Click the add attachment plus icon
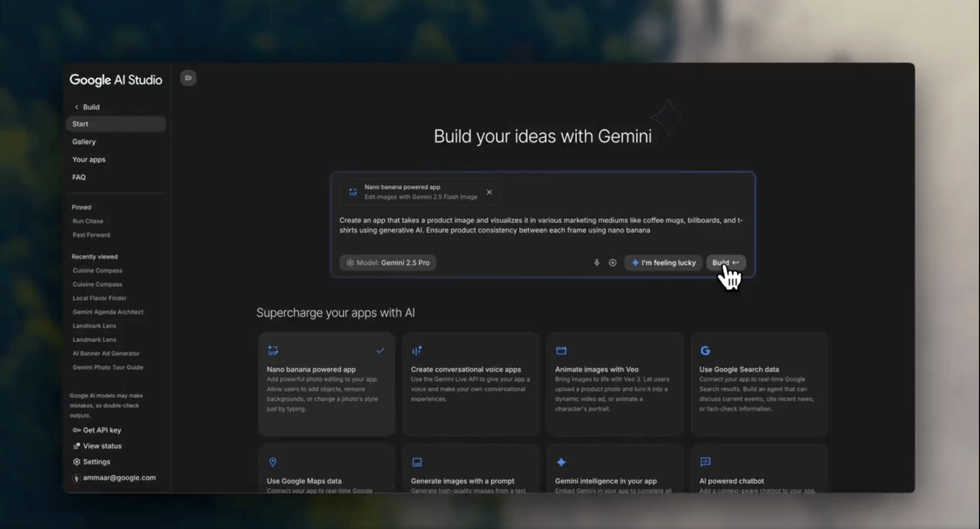Screen dimensions: 980x529 pos(612,263)
